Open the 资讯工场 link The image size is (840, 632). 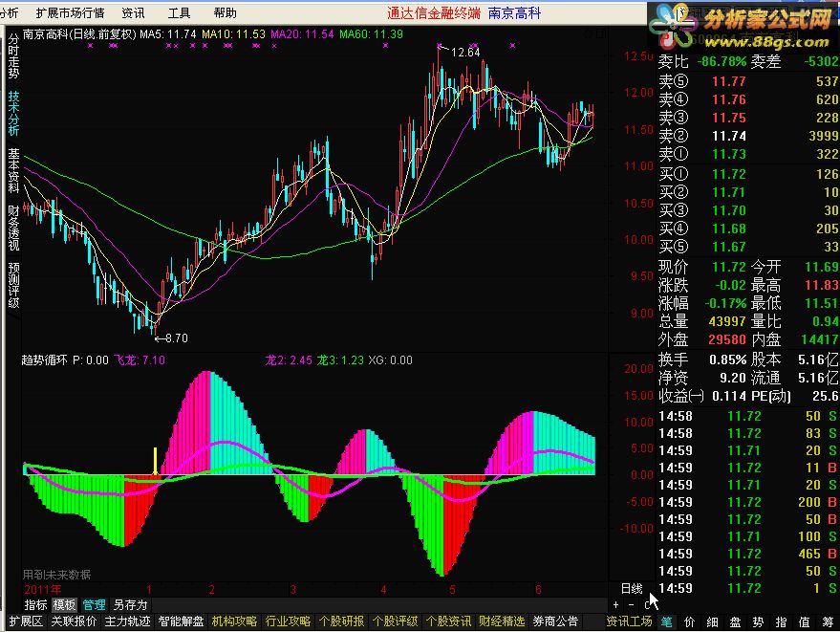click(x=629, y=621)
